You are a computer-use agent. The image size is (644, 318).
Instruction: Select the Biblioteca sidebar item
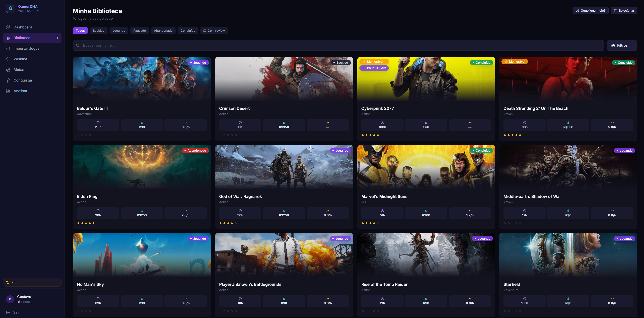[32, 38]
